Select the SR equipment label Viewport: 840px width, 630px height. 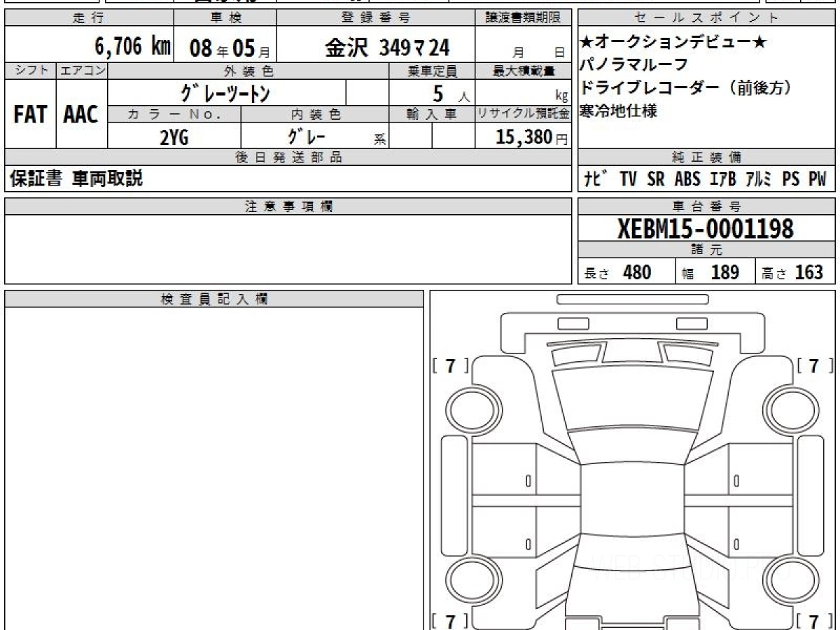656,179
